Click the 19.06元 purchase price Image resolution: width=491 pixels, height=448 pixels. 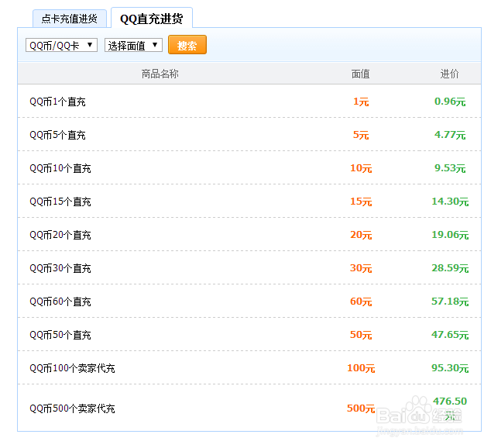pos(450,235)
